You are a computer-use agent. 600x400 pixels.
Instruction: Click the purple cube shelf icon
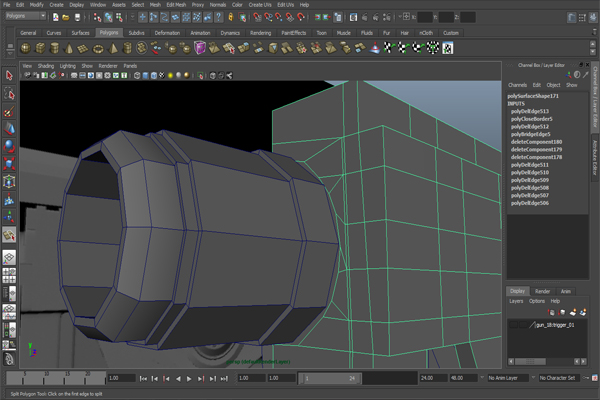coord(200,48)
